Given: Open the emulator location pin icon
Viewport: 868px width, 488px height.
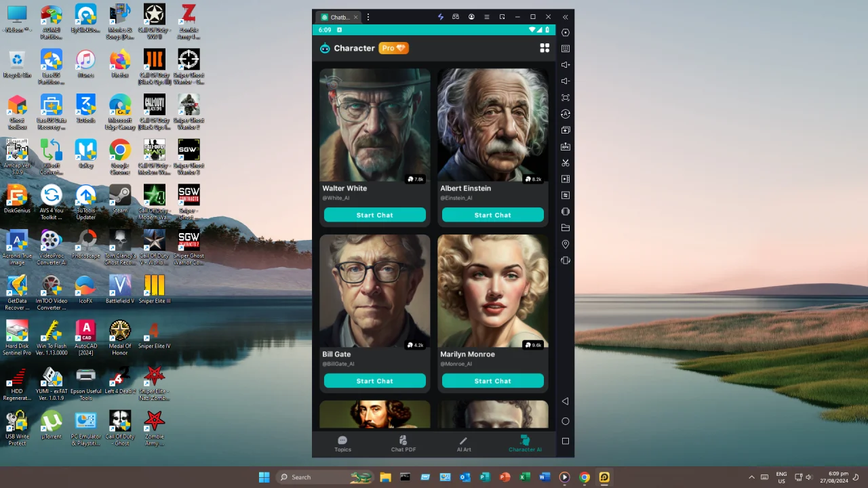Looking at the screenshot, I should 566,244.
